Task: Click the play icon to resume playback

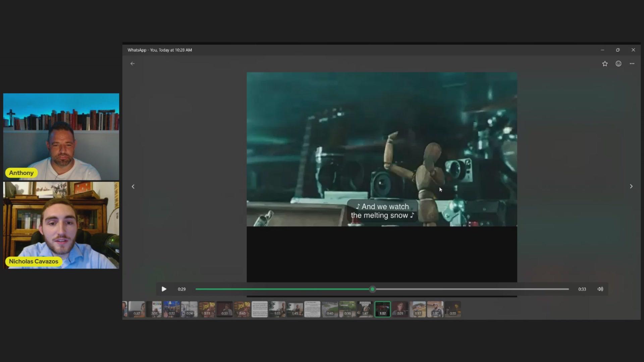Action: tap(164, 289)
